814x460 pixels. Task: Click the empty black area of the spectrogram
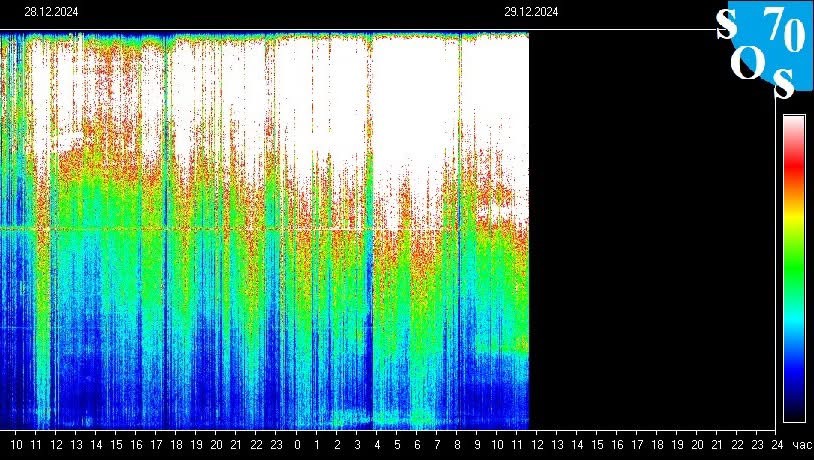tap(650, 230)
